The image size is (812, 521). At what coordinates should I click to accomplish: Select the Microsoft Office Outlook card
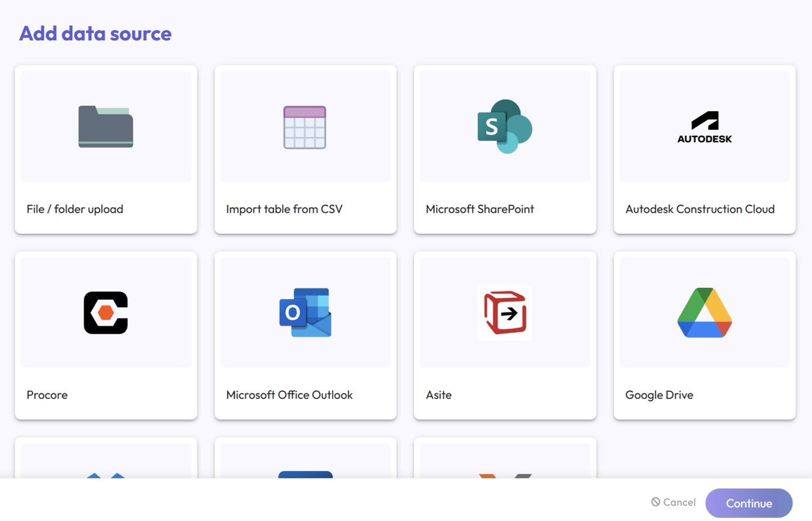305,335
